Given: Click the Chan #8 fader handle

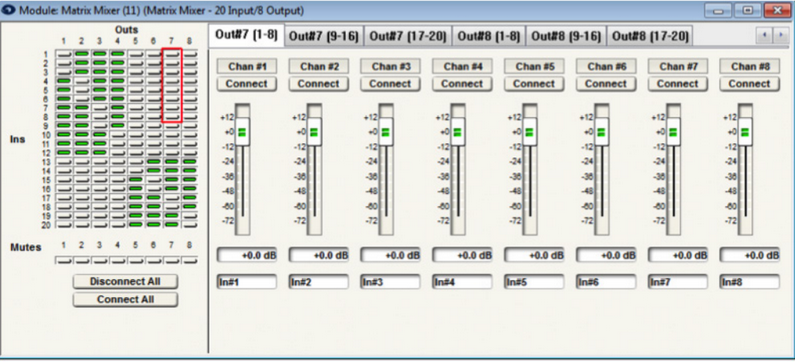Looking at the screenshot, I should [x=745, y=132].
